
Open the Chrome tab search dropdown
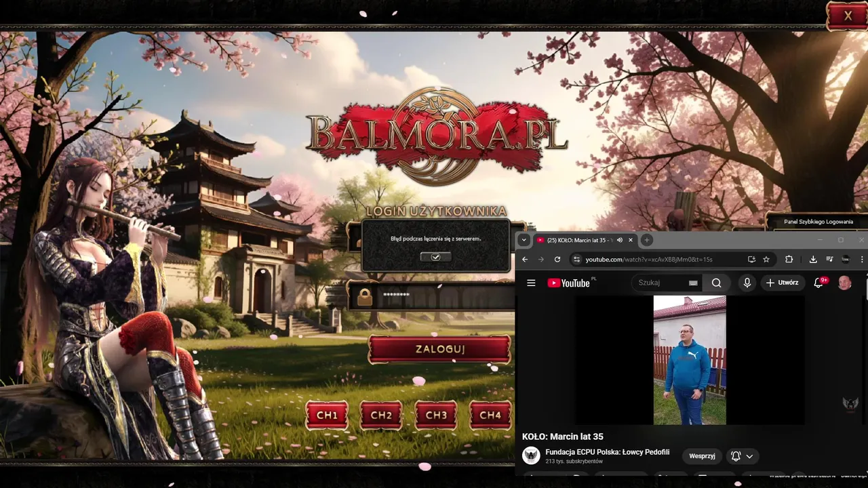tap(524, 240)
